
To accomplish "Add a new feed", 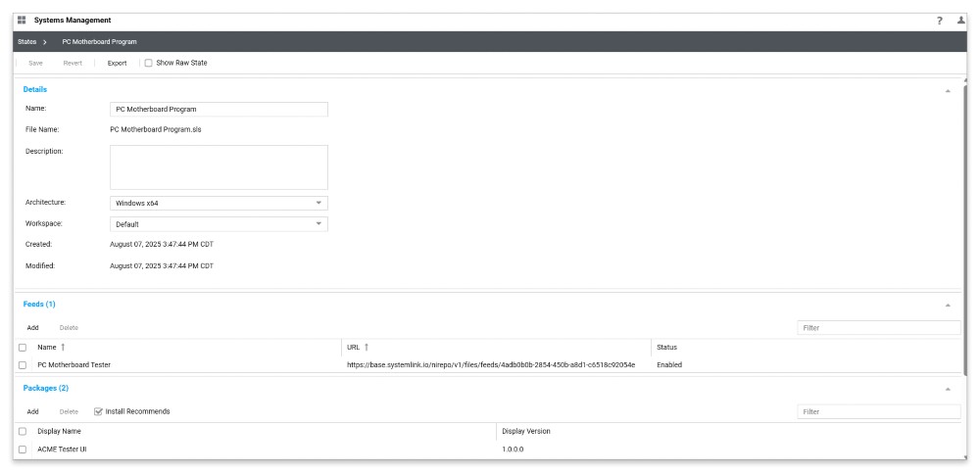I will click(x=32, y=328).
